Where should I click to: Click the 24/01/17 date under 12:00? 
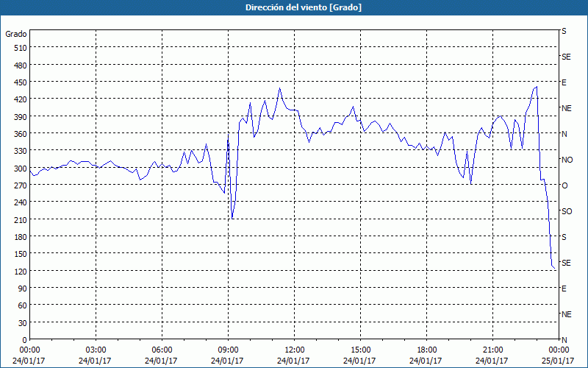click(293, 361)
